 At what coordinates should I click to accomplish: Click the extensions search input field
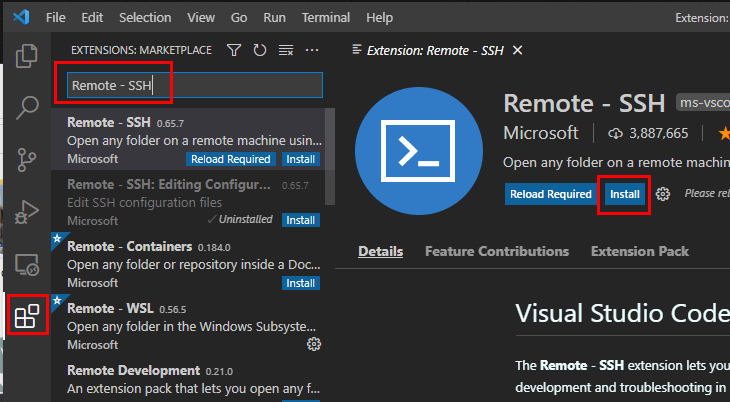195,85
